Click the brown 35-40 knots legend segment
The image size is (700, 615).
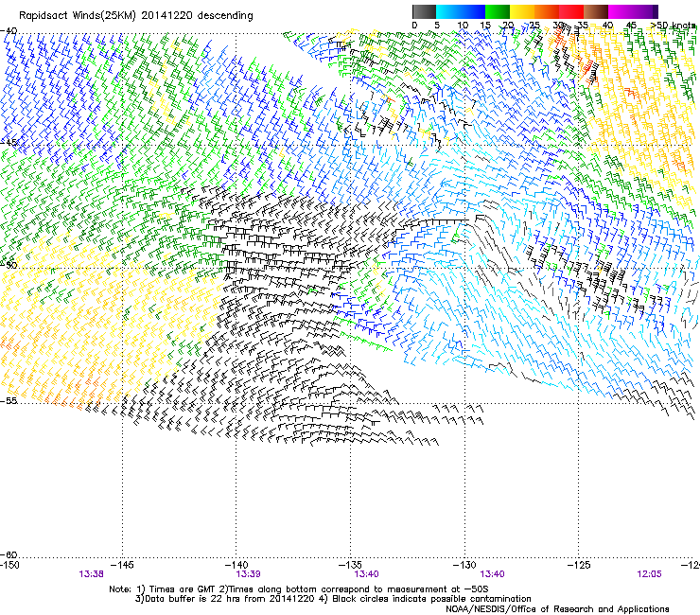pos(596,11)
